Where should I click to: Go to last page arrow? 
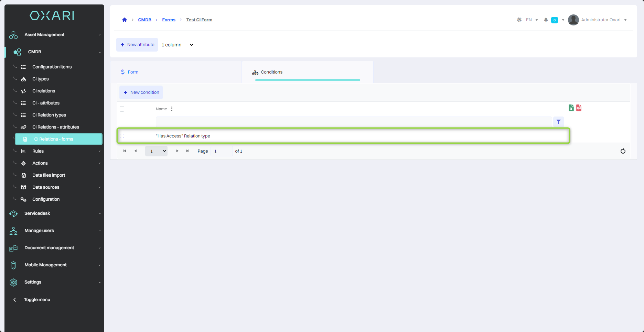coord(187,151)
